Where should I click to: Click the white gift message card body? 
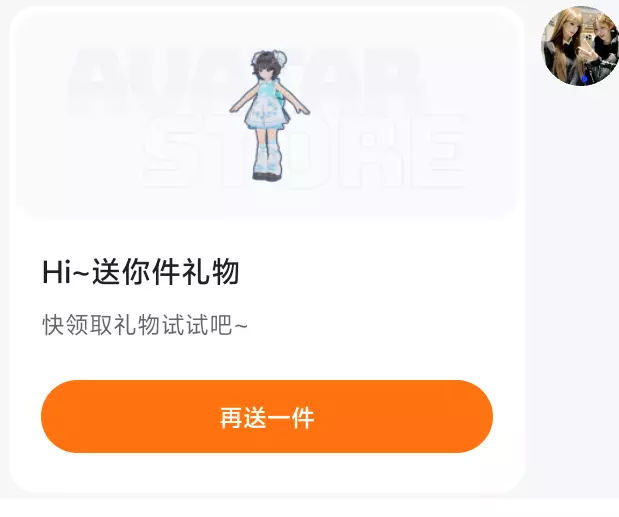[x=267, y=249]
